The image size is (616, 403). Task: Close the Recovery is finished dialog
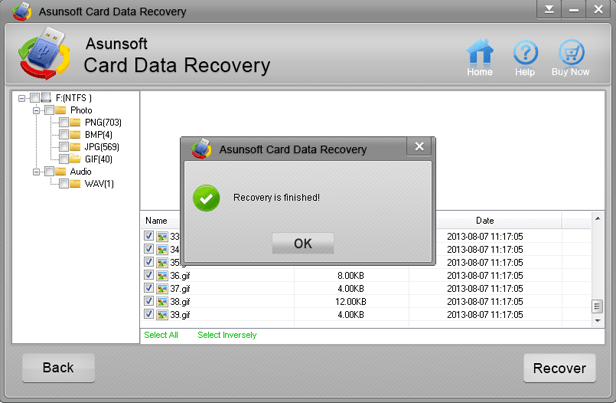coord(419,147)
